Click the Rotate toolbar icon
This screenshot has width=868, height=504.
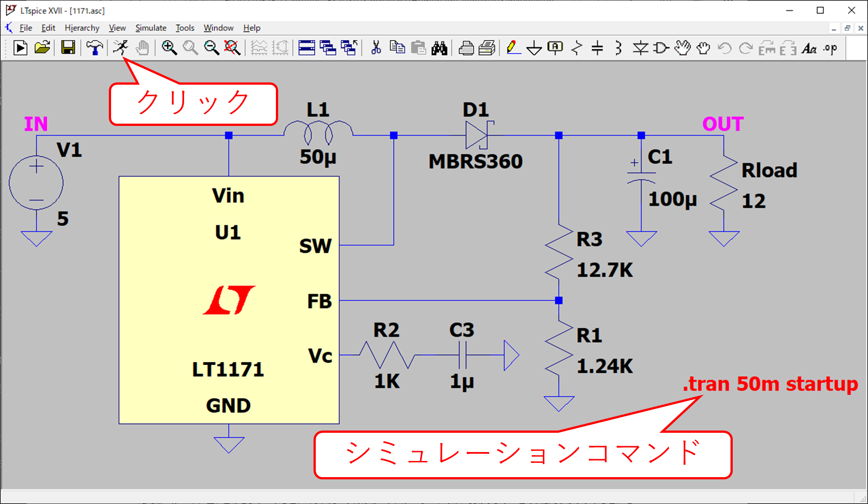coord(767,47)
